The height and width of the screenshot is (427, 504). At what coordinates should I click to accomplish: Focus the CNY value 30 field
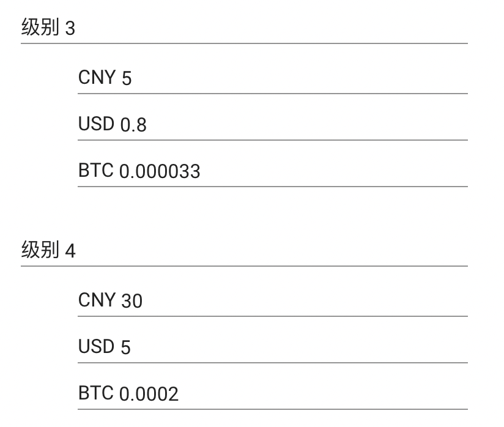pyautogui.click(x=132, y=301)
